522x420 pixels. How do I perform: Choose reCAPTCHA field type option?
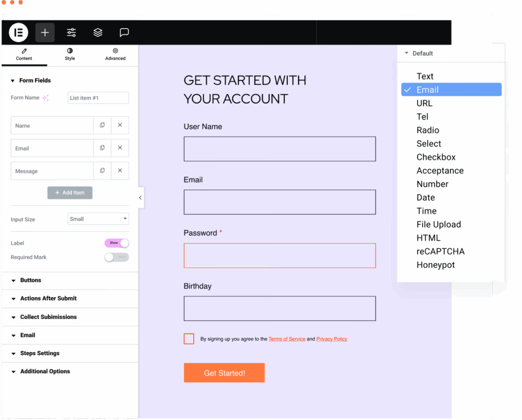pyautogui.click(x=452, y=252)
